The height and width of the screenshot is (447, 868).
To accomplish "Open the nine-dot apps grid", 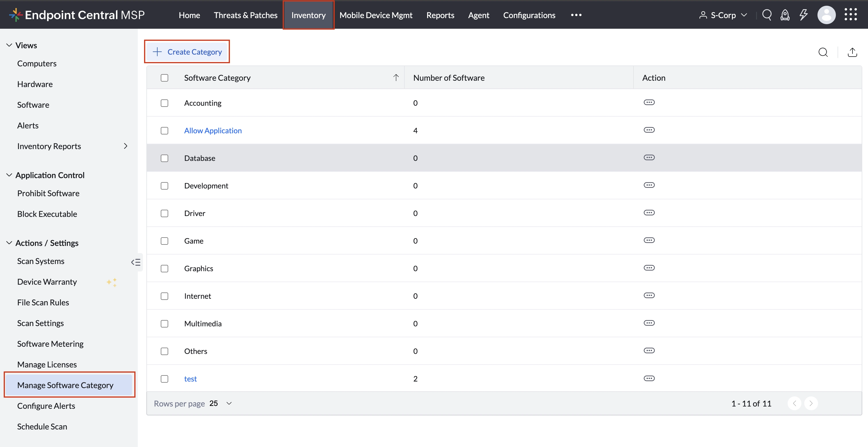I will [850, 15].
